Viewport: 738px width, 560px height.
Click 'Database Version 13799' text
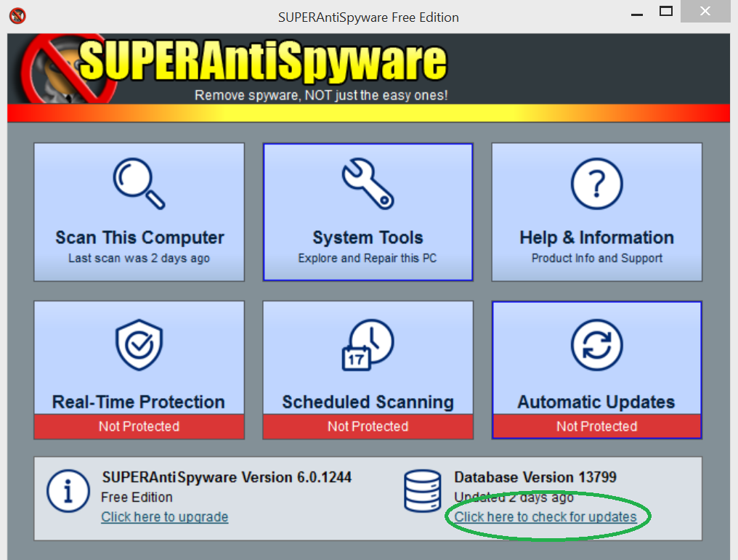535,477
